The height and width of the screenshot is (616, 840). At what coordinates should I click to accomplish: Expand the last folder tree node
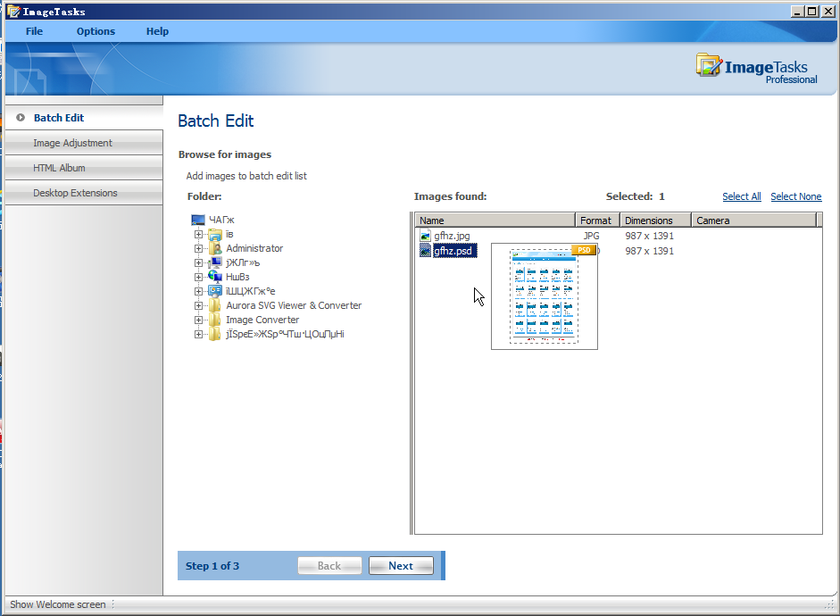[x=198, y=334]
